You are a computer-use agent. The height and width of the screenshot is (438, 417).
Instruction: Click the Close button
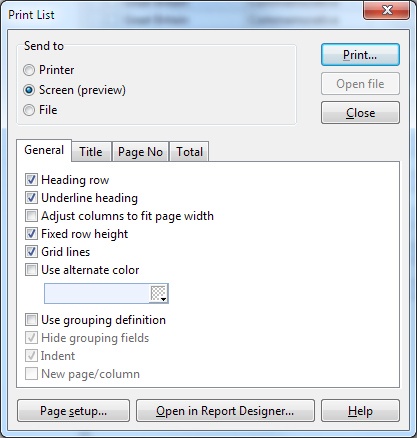(360, 113)
